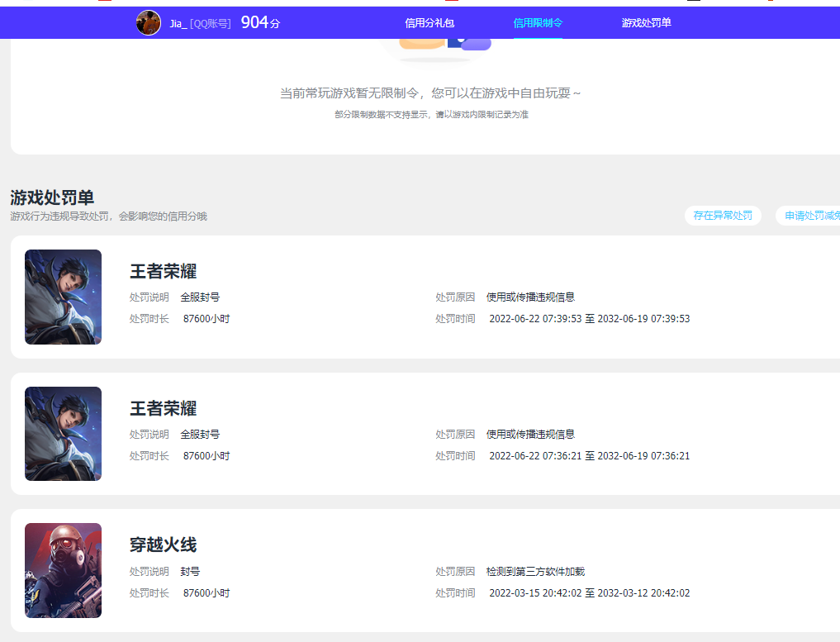Click the 904分 credit score

pos(260,22)
